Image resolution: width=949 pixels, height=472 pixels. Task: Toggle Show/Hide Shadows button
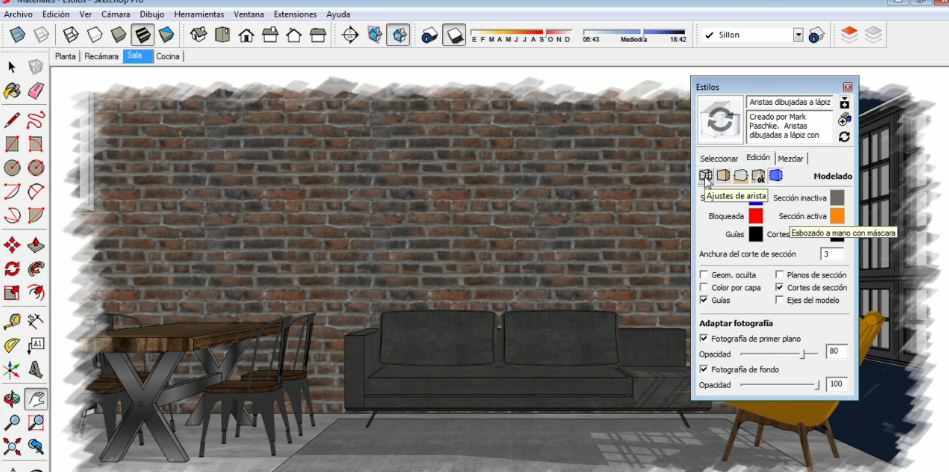coord(453,34)
